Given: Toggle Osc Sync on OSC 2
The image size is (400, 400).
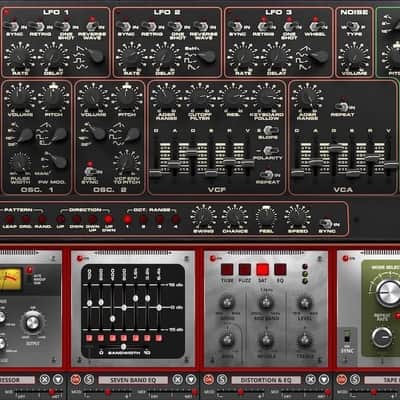Looking at the screenshot, I should (x=90, y=172).
